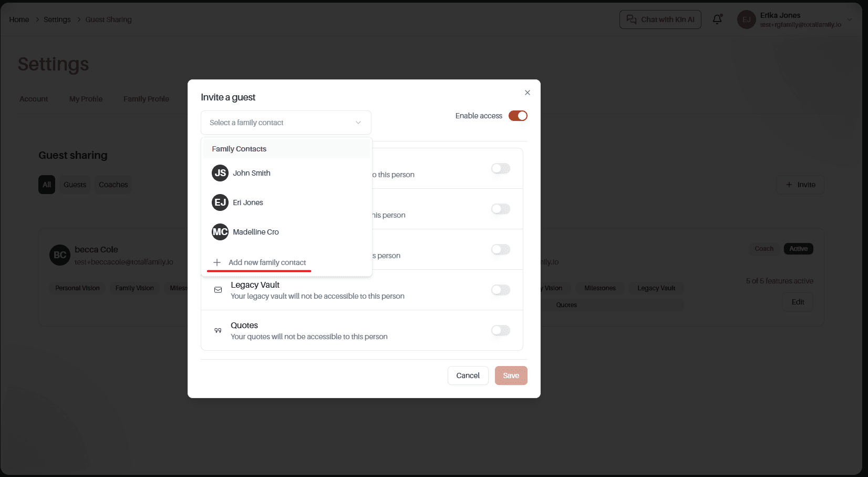Image resolution: width=868 pixels, height=477 pixels.
Task: Disable the Enable access toggle
Action: click(x=518, y=116)
